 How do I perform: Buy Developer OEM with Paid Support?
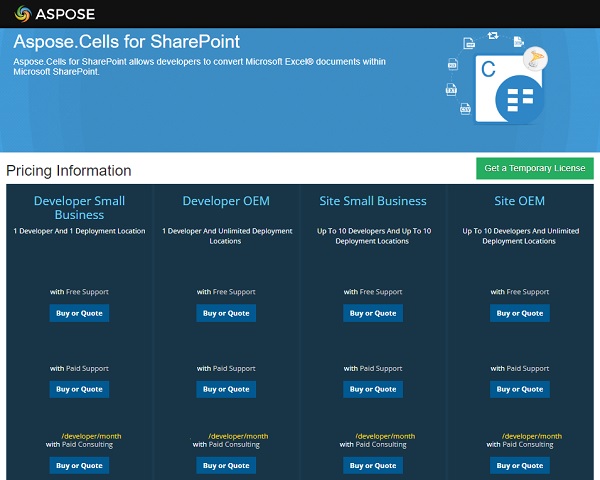(x=226, y=389)
